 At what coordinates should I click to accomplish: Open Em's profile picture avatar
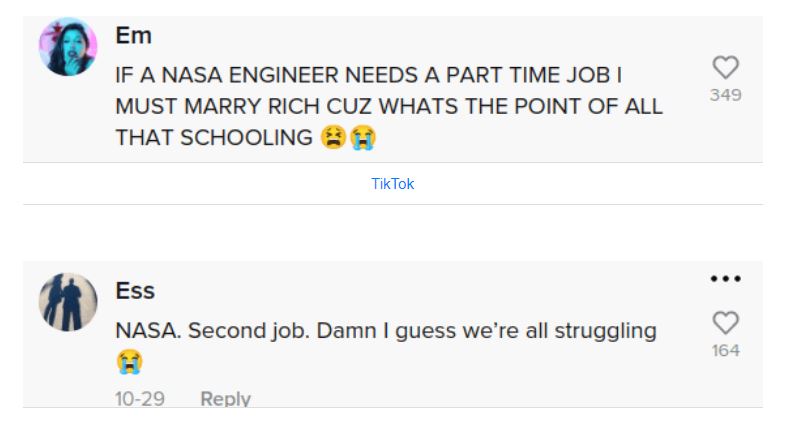68,47
